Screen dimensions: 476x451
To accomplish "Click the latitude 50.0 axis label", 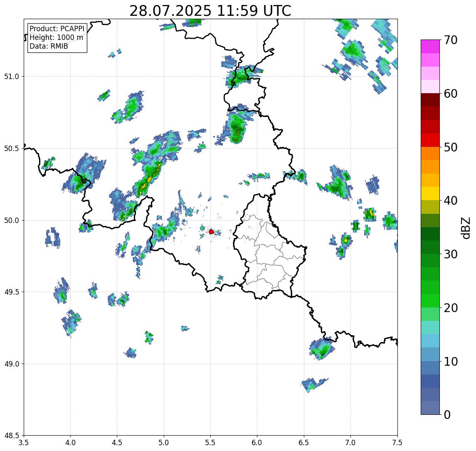I will (12, 220).
